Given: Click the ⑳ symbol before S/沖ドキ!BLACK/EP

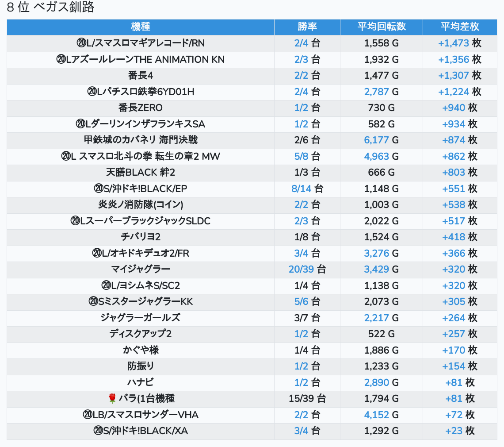Looking at the screenshot, I should coord(98,189).
